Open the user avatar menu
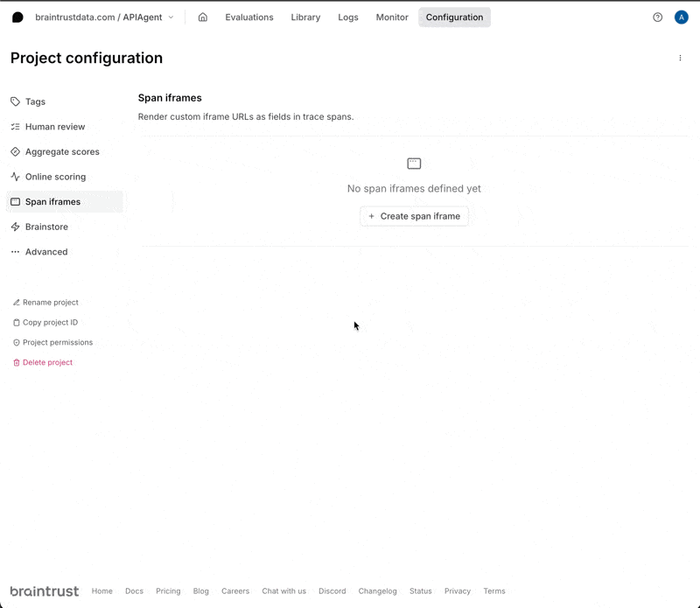This screenshot has height=608, width=700. click(681, 17)
